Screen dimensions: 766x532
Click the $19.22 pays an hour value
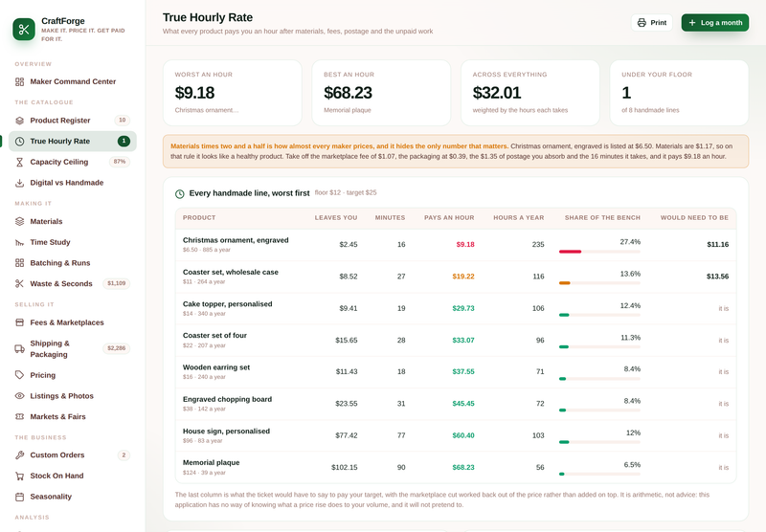click(463, 277)
